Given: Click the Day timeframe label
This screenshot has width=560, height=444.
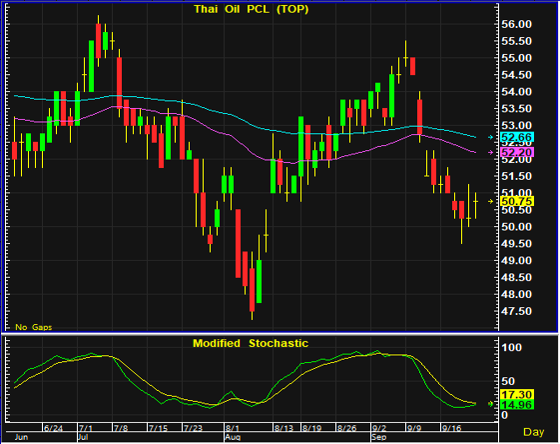Looking at the screenshot, I should click(x=533, y=432).
